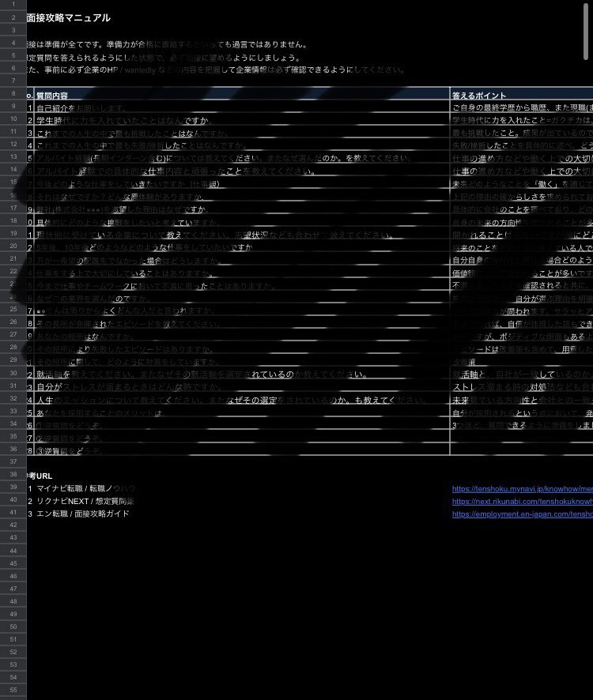Select the answer cell starting 3つほど、質問できる

click(522, 425)
